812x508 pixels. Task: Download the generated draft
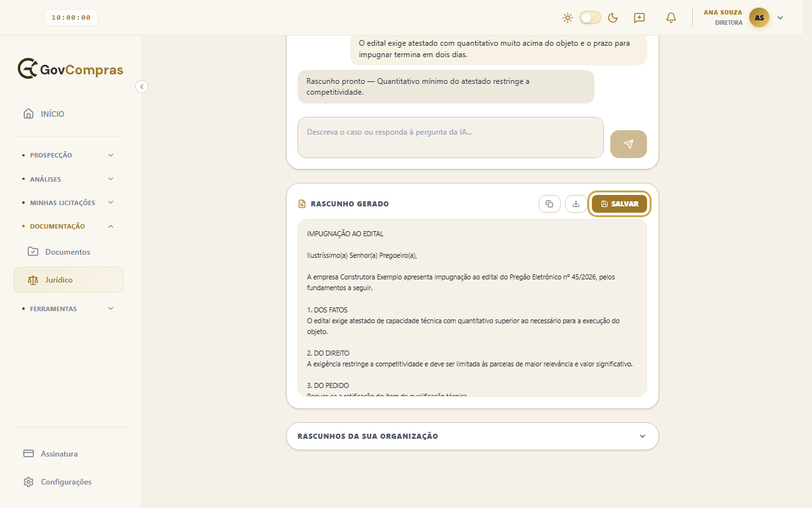click(x=576, y=204)
